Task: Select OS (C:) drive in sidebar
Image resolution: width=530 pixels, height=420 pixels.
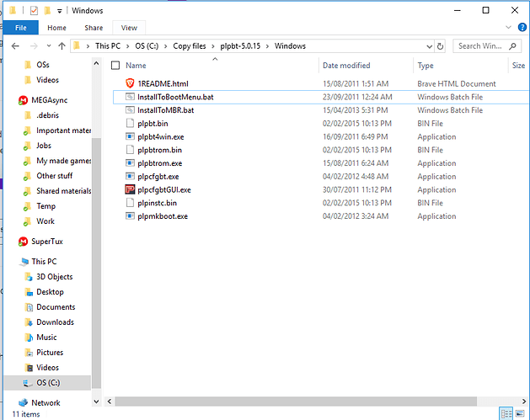Action: (48, 382)
